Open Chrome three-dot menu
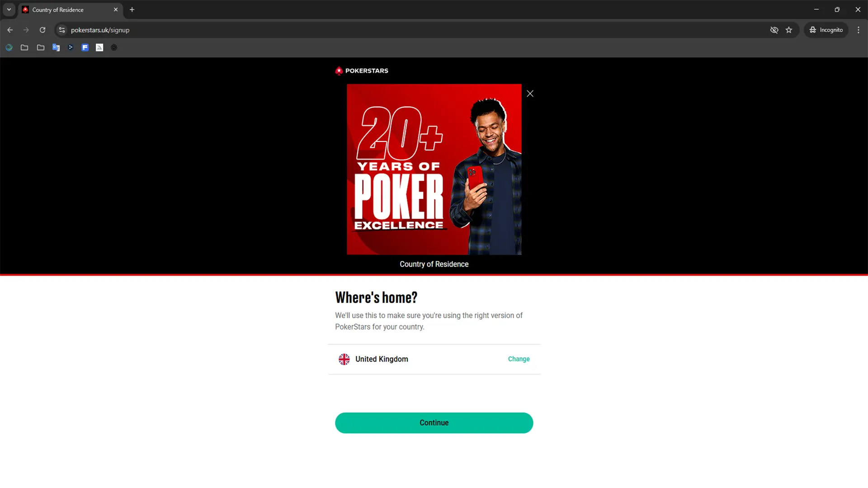868x488 pixels. (x=859, y=30)
